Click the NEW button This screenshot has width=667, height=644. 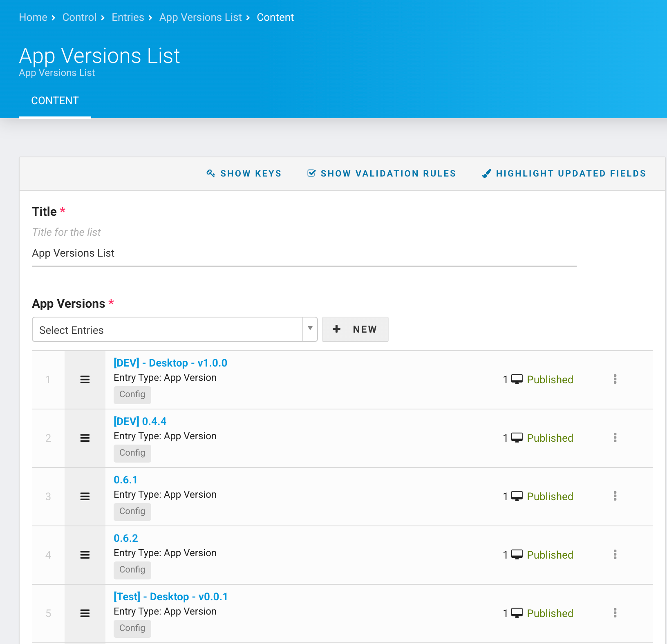[x=355, y=329]
